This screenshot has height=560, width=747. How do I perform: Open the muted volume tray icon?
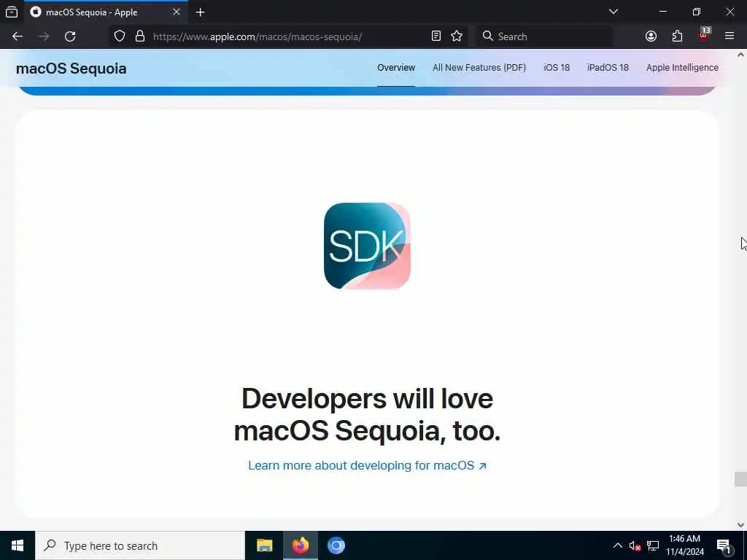pyautogui.click(x=635, y=545)
